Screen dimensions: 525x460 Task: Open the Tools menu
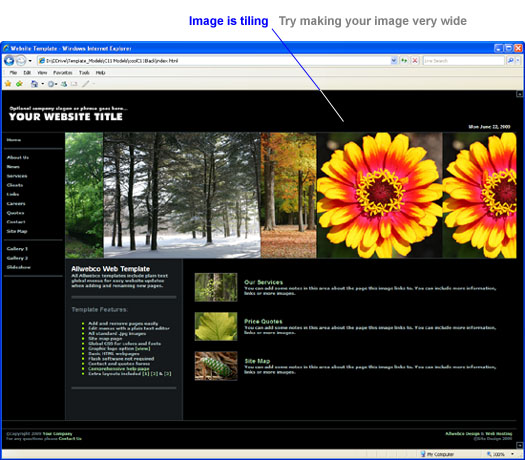click(x=84, y=73)
